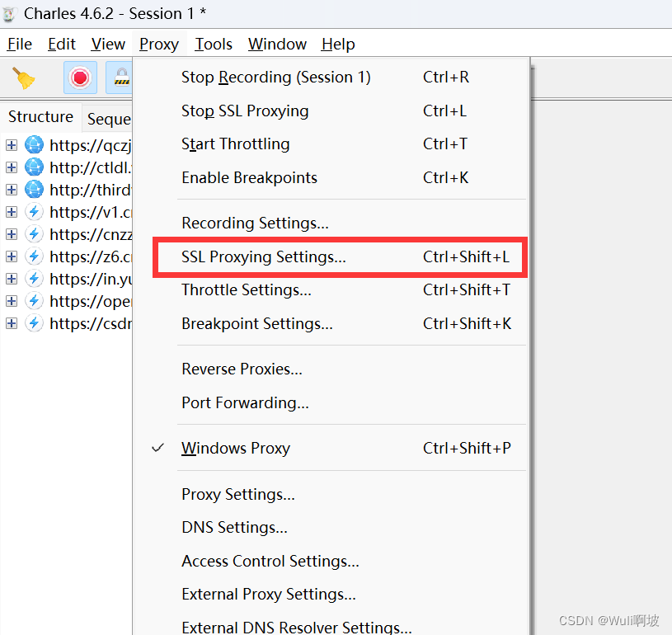Select the "https://ope" host text
The width and height of the screenshot is (672, 635).
point(91,302)
